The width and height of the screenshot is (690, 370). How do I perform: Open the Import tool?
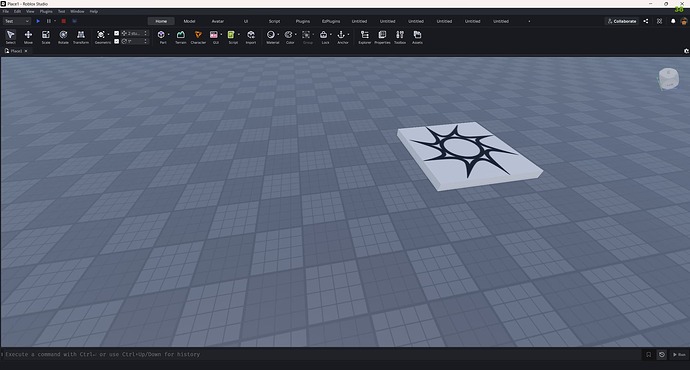[251, 37]
